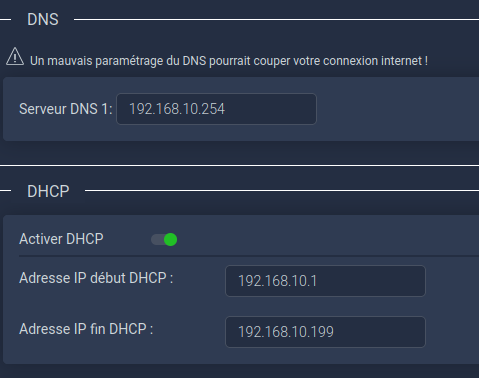Image resolution: width=479 pixels, height=378 pixels.
Task: Click the DNS section heading
Action: pos(43,19)
